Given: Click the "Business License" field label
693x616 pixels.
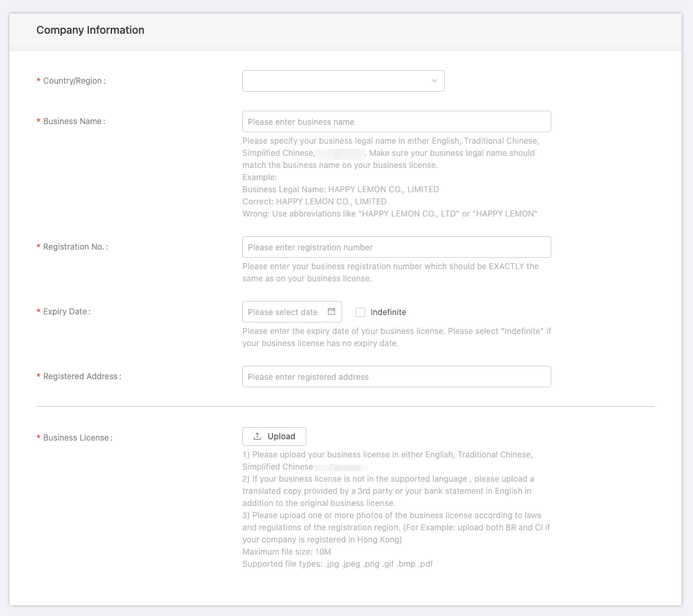Looking at the screenshot, I should click(76, 438).
